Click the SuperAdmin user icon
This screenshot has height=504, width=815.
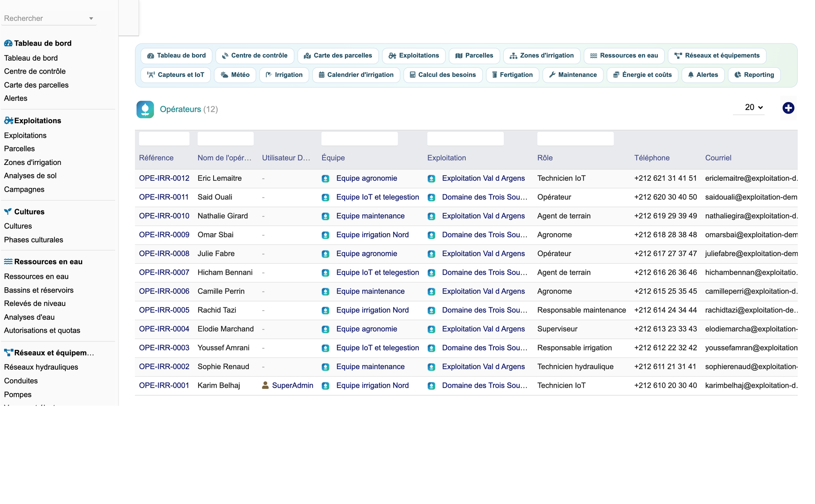(x=265, y=386)
